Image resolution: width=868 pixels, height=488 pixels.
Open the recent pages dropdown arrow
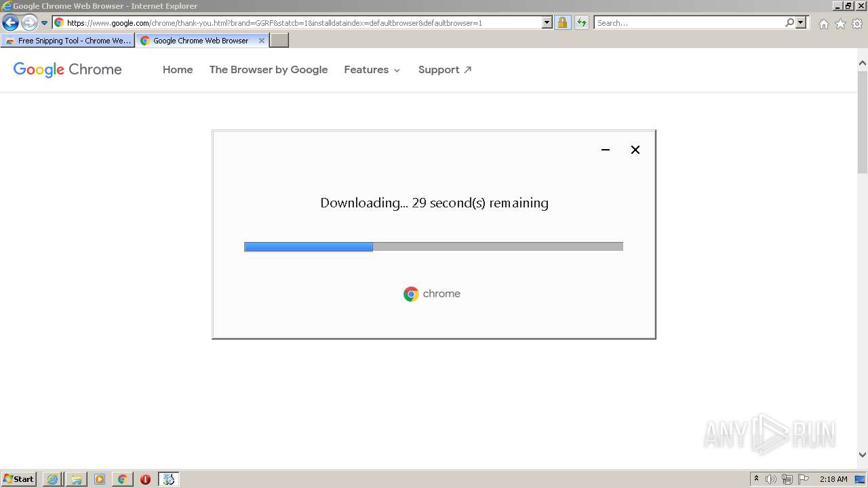[x=45, y=23]
